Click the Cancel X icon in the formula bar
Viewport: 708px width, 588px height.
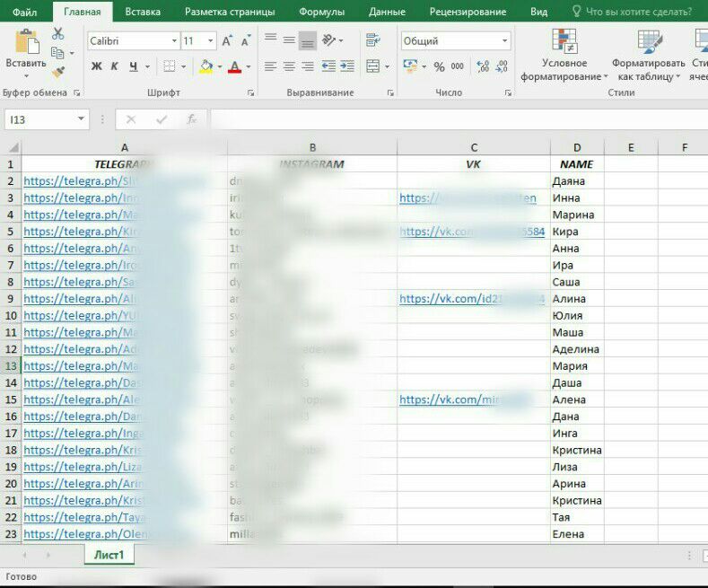(131, 119)
